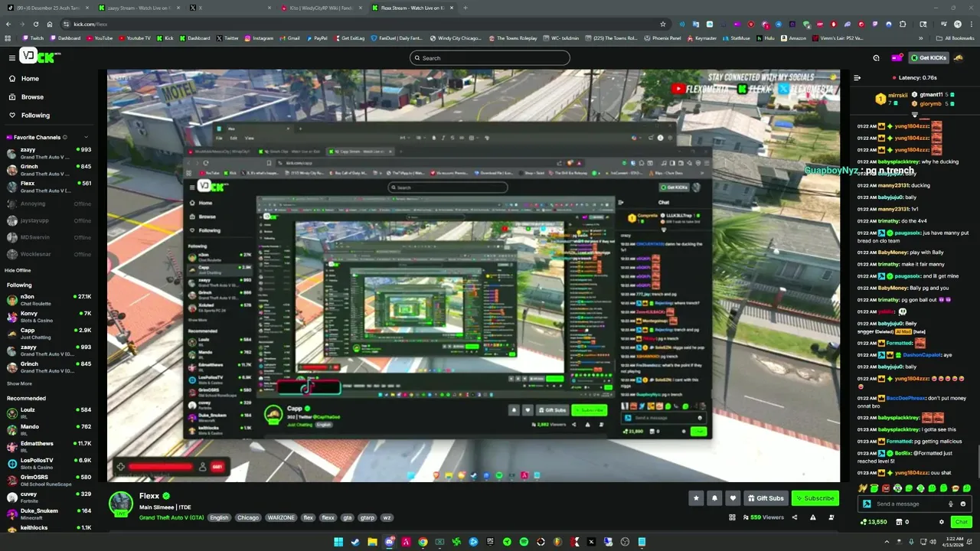The image size is (980, 551).
Task: Expand the hidden bookmarks overflow chevron
Action: click(921, 38)
